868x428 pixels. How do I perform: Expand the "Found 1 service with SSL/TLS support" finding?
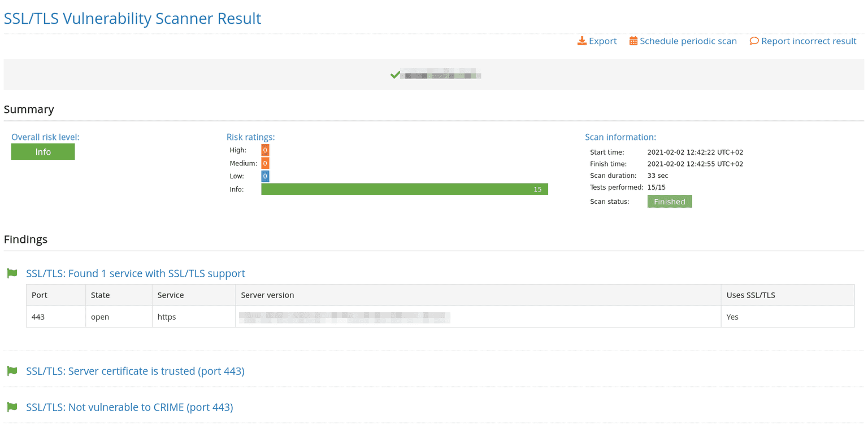click(135, 273)
